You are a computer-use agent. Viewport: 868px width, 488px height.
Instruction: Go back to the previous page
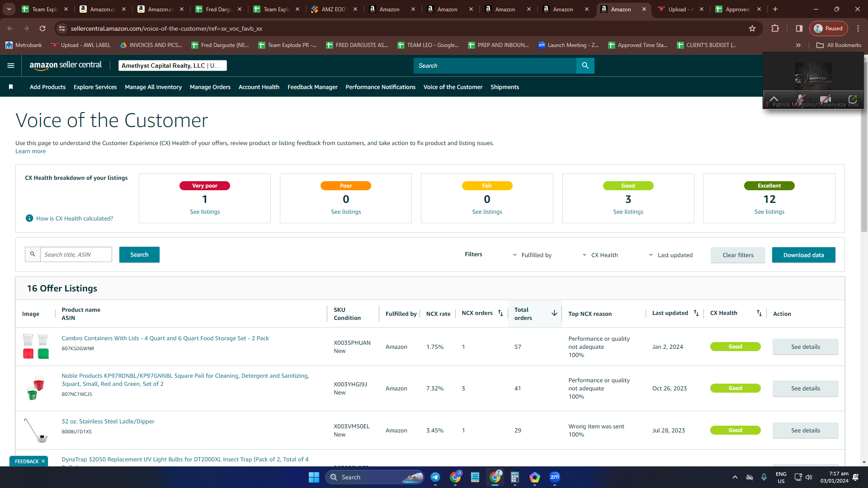10,28
